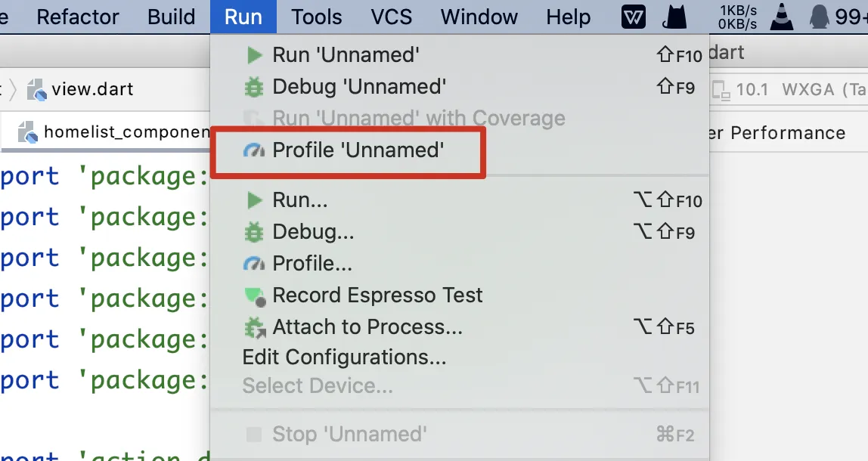868x461 pixels.
Task: Open the Build menu
Action: tap(172, 17)
